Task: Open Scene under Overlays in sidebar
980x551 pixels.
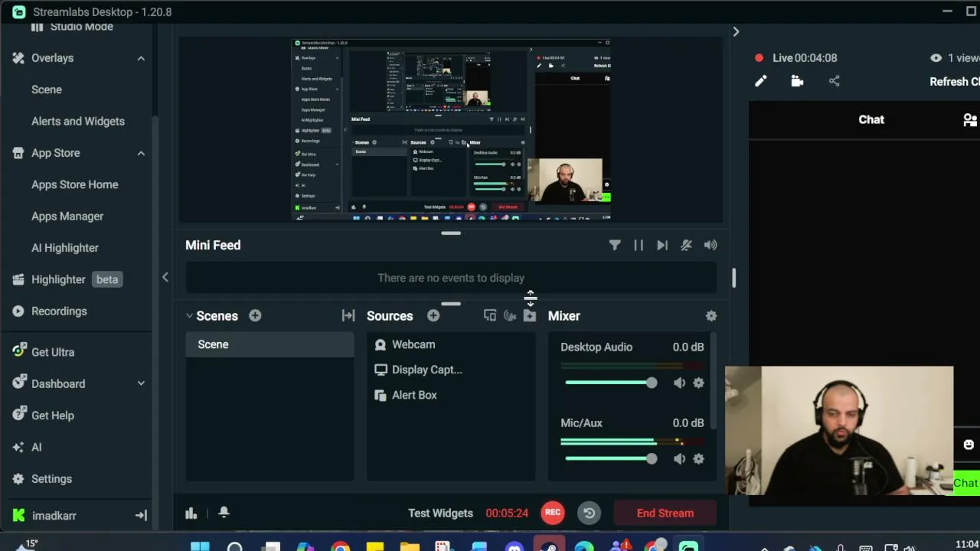Action: pyautogui.click(x=47, y=90)
